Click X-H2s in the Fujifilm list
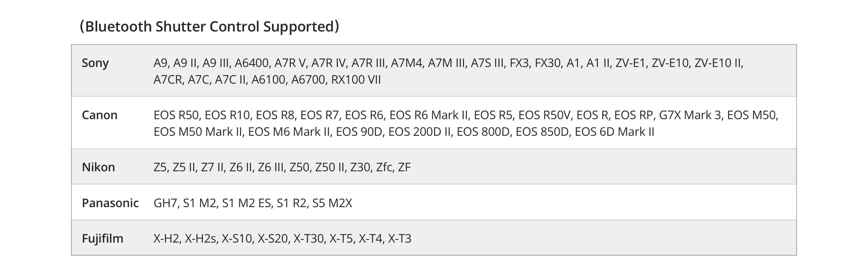 coord(201,239)
